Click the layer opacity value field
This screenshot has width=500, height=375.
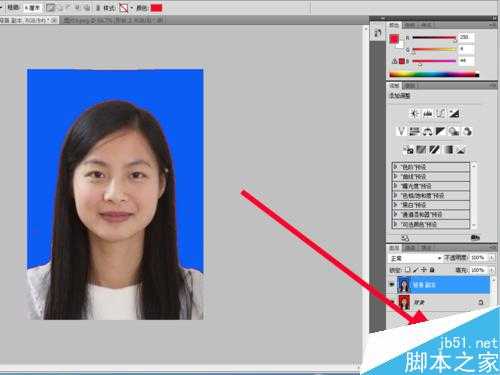click(x=478, y=258)
